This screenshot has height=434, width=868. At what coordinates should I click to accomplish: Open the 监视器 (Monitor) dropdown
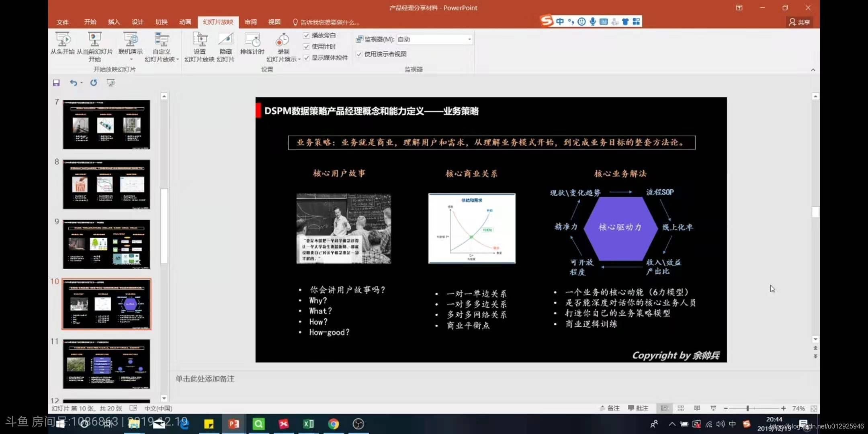tap(469, 39)
